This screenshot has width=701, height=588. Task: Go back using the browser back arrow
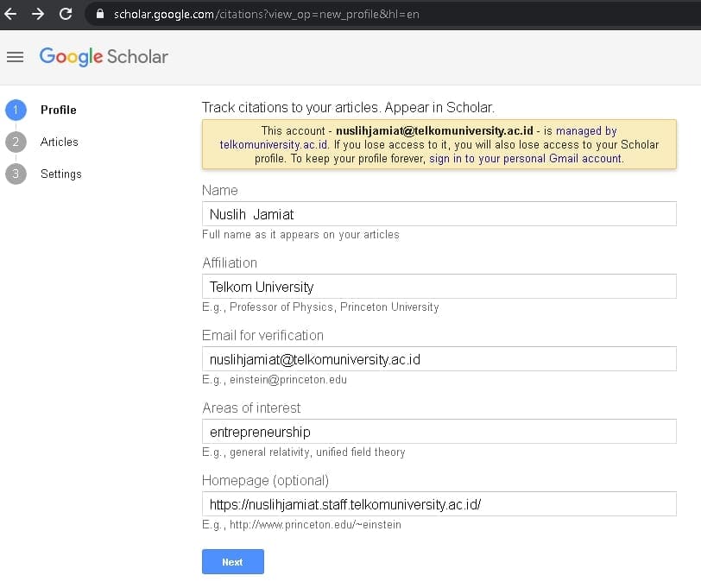(10, 14)
